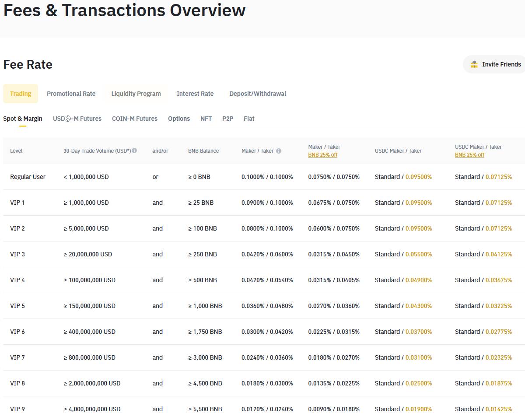This screenshot has height=420, width=525.
Task: Click '≥ 2,000,000,000 USD' volume cell
Action: (x=92, y=383)
